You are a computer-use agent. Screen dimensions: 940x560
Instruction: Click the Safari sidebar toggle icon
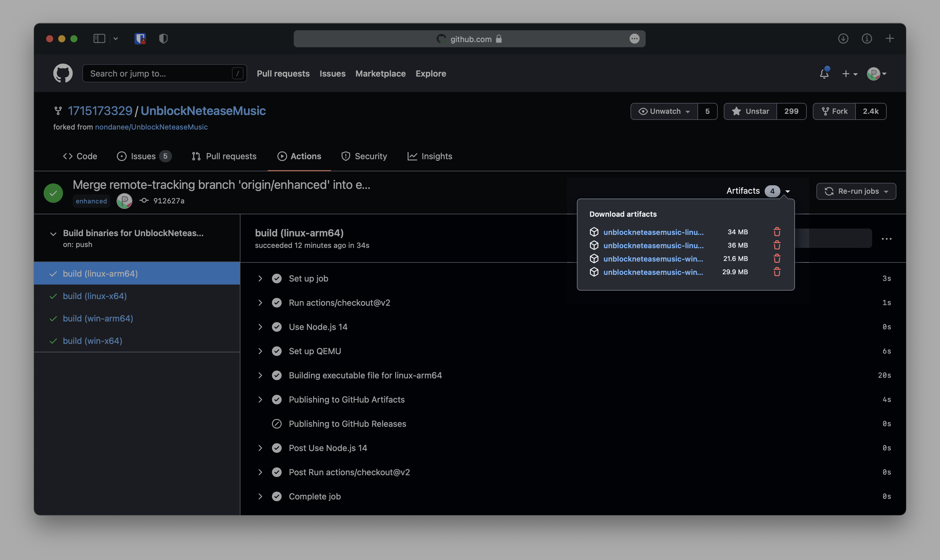[99, 38]
